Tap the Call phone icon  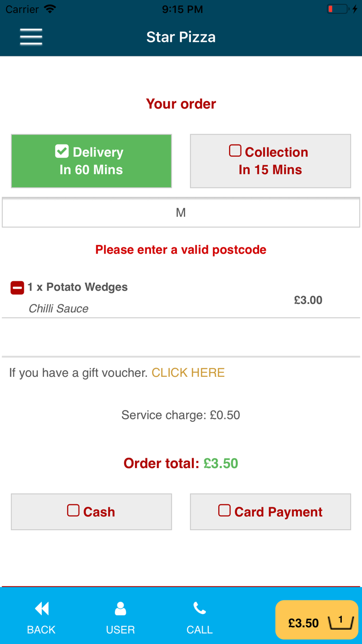click(200, 608)
